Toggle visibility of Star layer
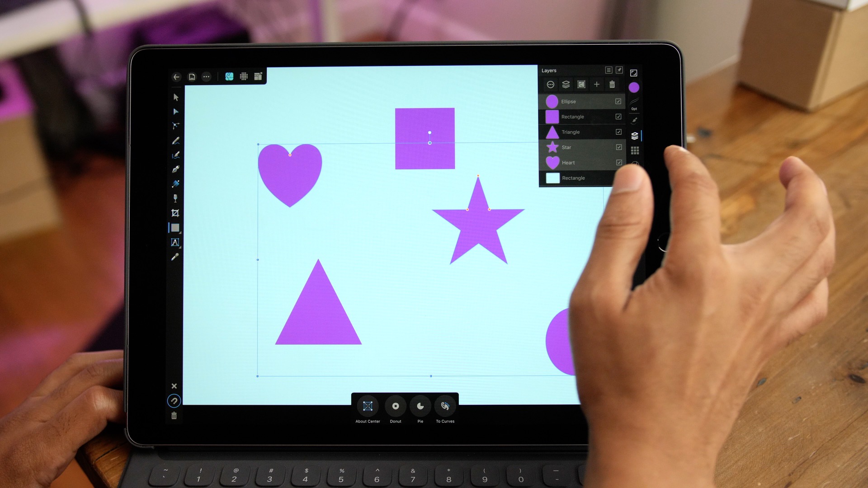 (618, 147)
